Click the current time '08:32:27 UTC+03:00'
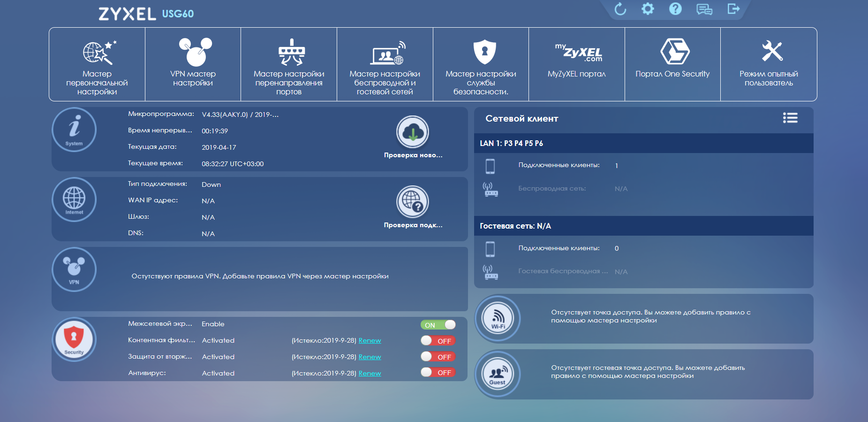This screenshot has height=422, width=868. 233,164
